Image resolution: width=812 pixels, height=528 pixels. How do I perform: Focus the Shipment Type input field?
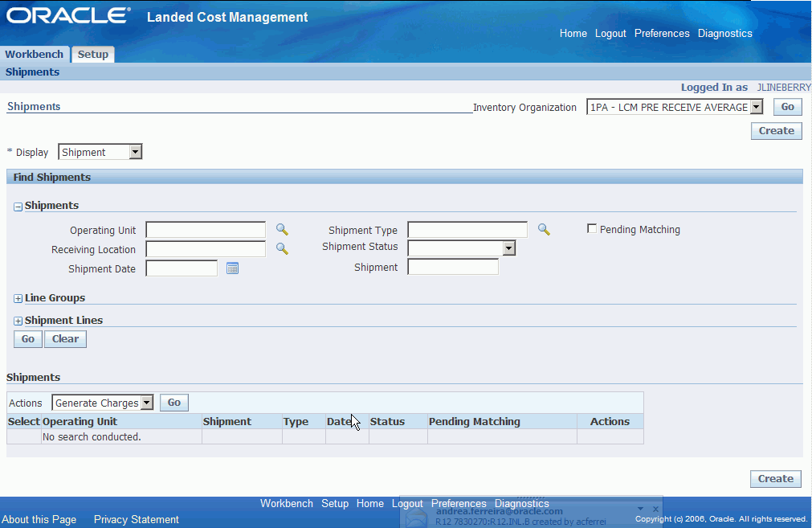(467, 230)
